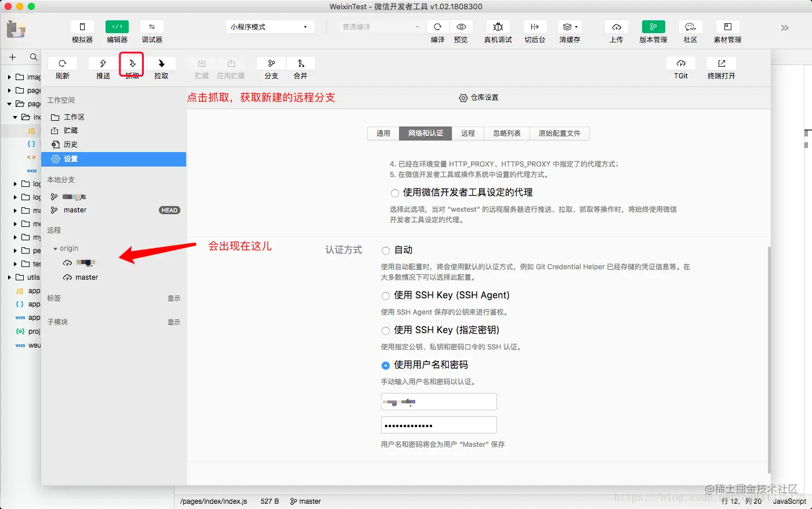Viewport: 812px width, 509px height.
Task: Select 使用微信开发者工具设定的代理 radio
Action: (394, 193)
